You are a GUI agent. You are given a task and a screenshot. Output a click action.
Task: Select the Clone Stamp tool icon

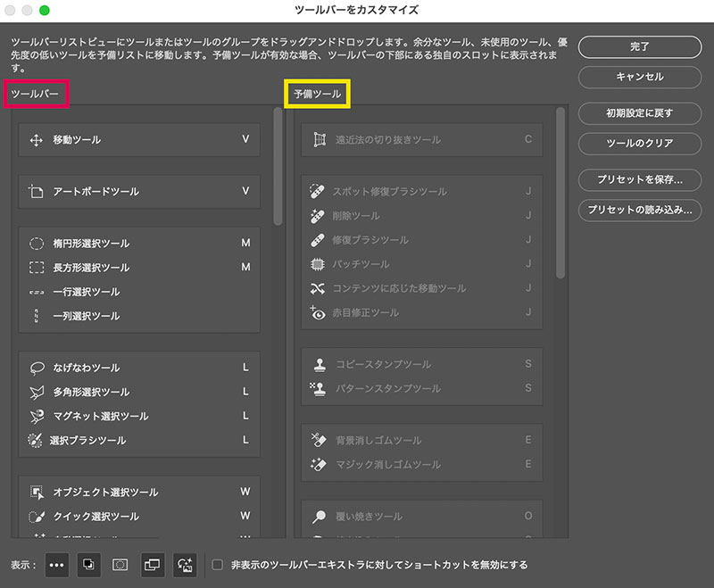[318, 364]
